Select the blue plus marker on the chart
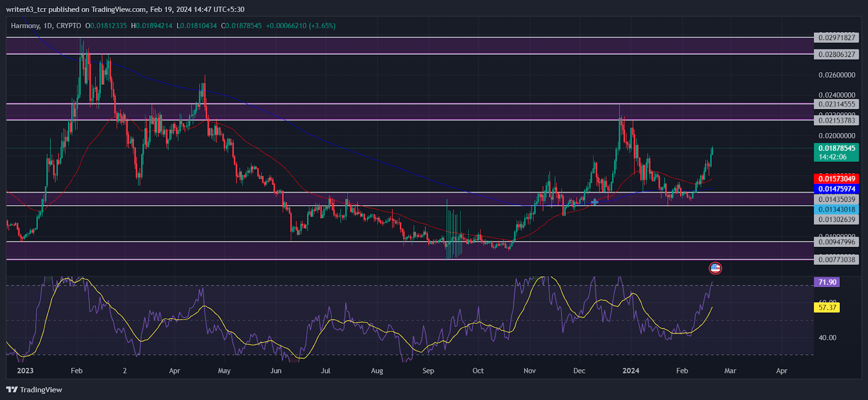 click(x=595, y=202)
